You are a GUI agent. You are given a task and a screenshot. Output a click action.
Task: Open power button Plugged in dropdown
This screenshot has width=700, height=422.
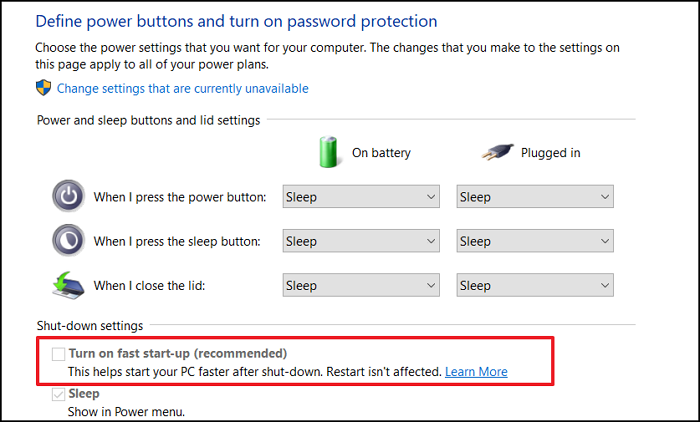535,196
